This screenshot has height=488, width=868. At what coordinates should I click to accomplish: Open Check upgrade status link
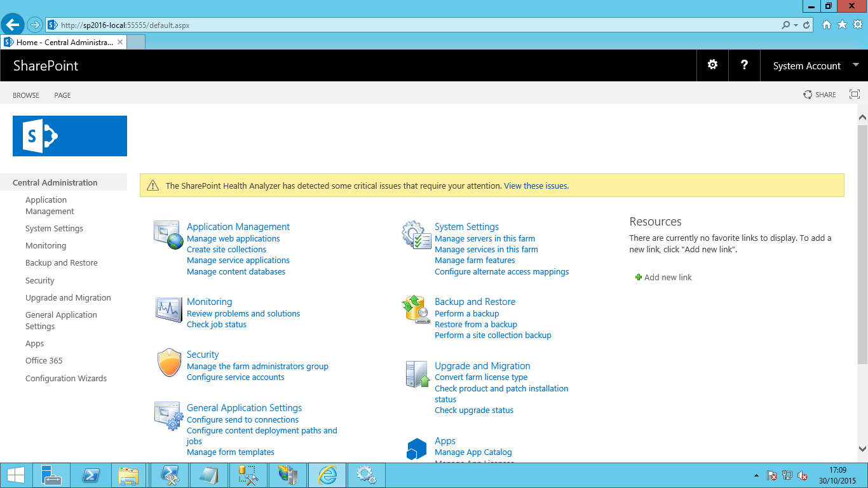coord(474,410)
